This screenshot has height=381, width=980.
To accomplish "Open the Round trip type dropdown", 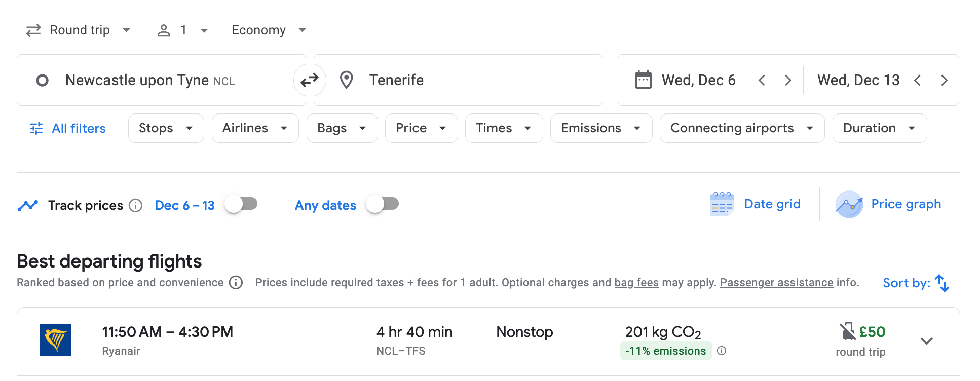I will [79, 30].
